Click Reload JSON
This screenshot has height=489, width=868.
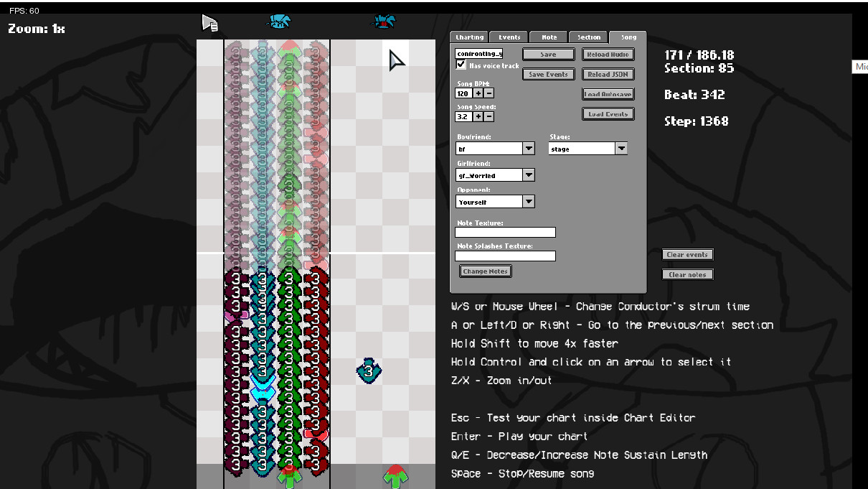pos(608,74)
